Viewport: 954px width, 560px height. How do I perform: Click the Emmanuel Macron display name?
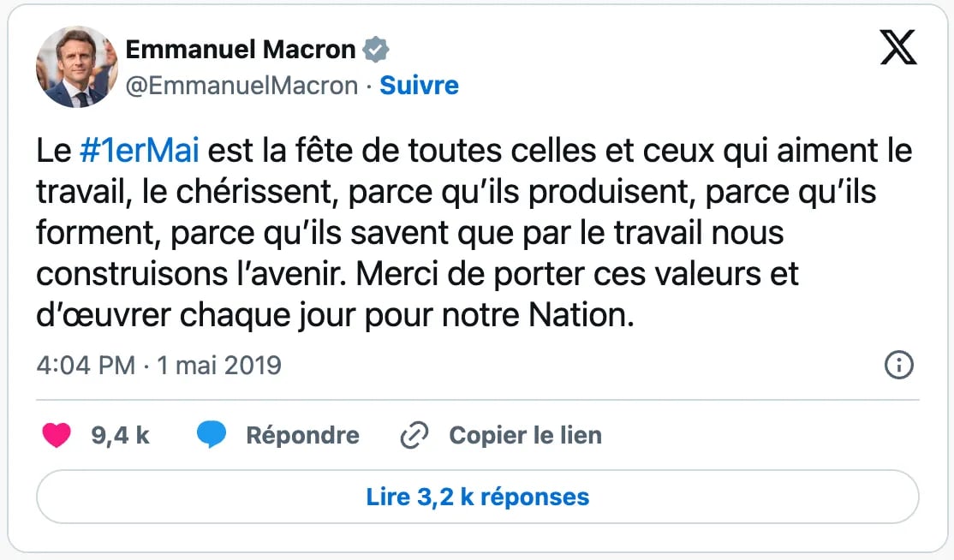coord(241,50)
